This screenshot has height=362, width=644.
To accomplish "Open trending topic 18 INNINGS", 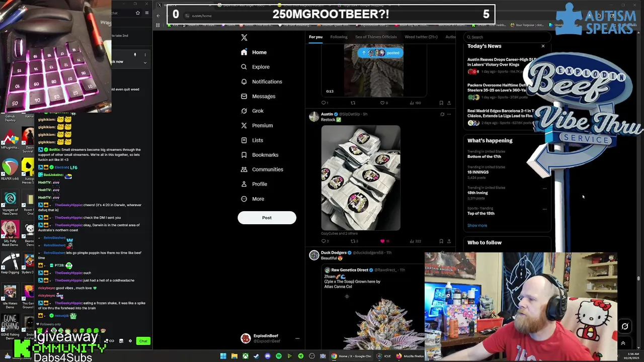I will 478,172.
